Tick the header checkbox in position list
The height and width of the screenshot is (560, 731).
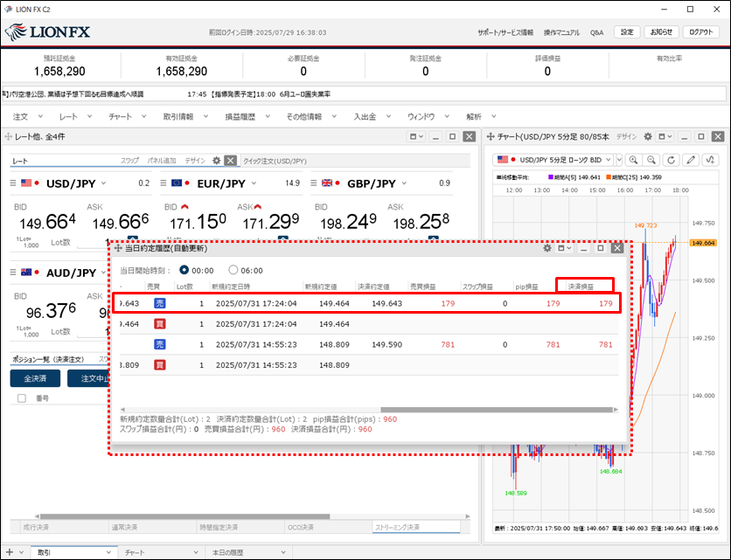tap(22, 398)
